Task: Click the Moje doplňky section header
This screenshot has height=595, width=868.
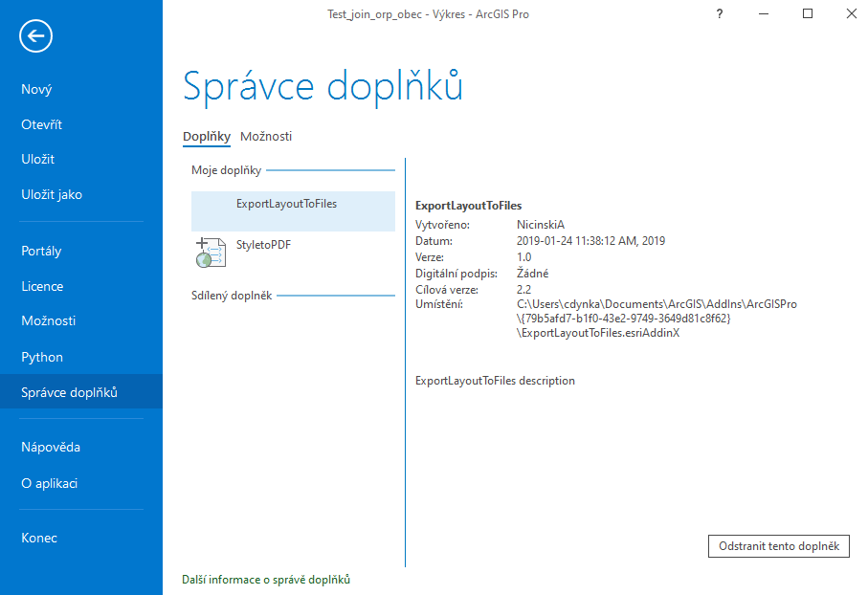Action: pos(227,170)
